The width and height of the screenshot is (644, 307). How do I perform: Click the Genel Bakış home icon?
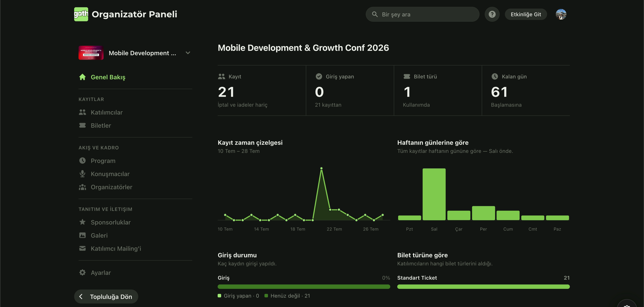82,77
